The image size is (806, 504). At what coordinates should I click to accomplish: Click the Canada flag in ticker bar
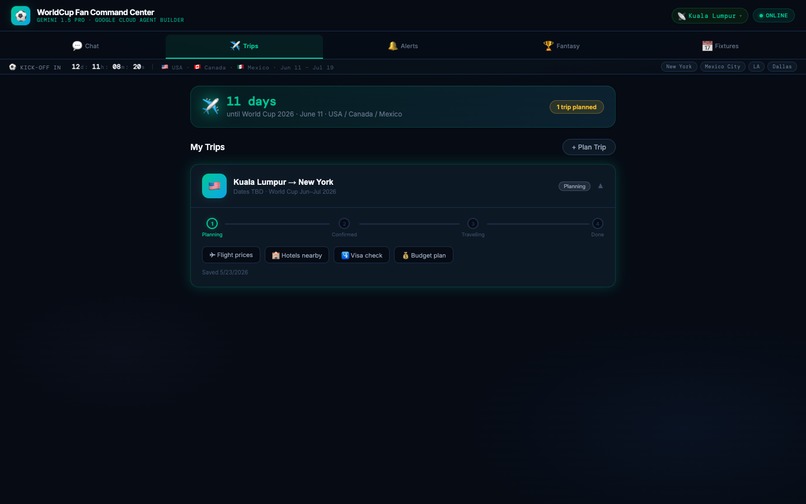coord(197,67)
